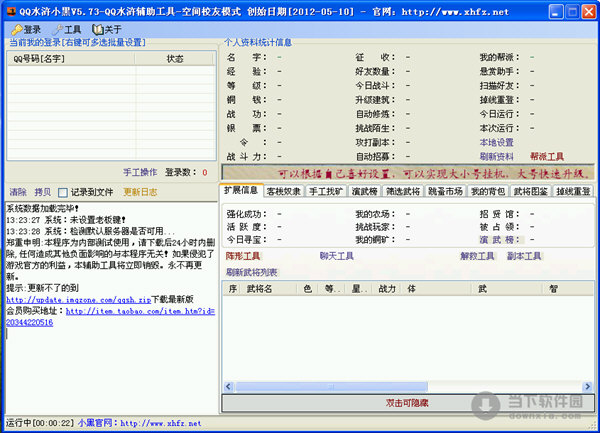Image resolution: width=600 pixels, height=433 pixels.
Task: Click 刷新资料 link
Action: click(x=497, y=156)
